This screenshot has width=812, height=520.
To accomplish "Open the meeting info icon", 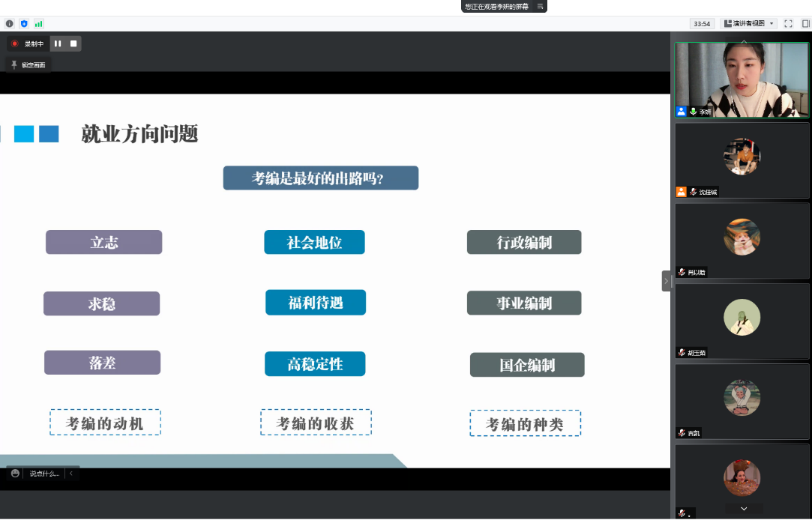I will (x=10, y=23).
